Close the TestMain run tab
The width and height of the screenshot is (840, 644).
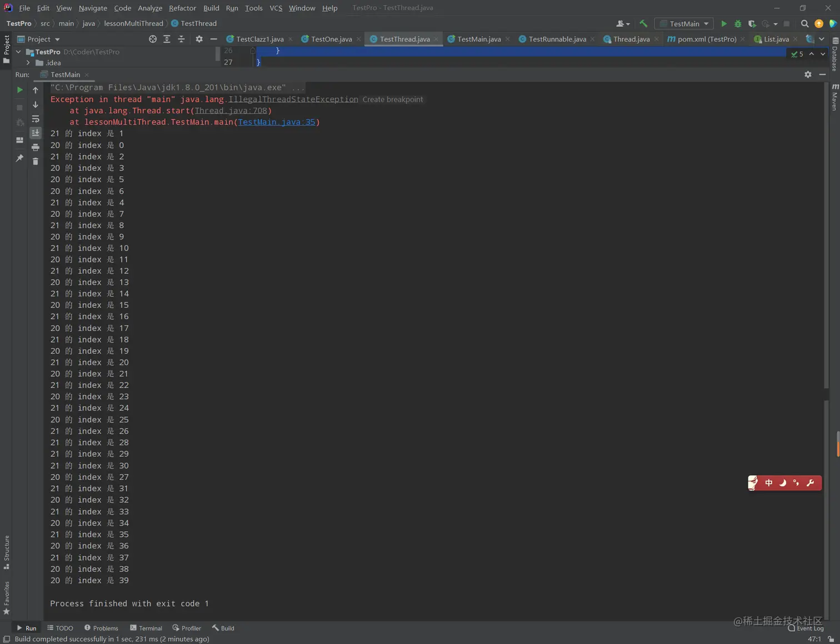(x=87, y=74)
